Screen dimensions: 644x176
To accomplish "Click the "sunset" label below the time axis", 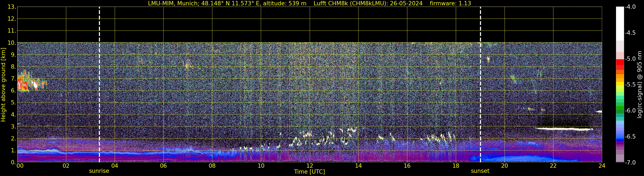I will pos(480,171).
